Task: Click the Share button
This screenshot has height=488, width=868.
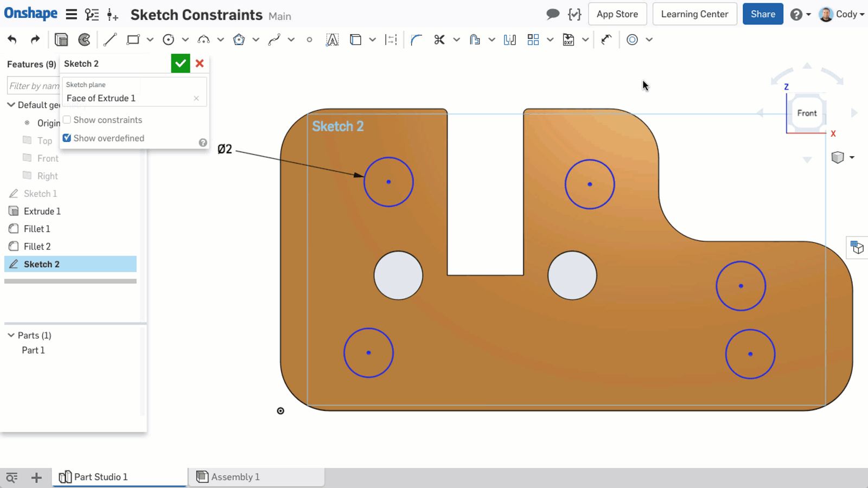Action: pyautogui.click(x=763, y=14)
